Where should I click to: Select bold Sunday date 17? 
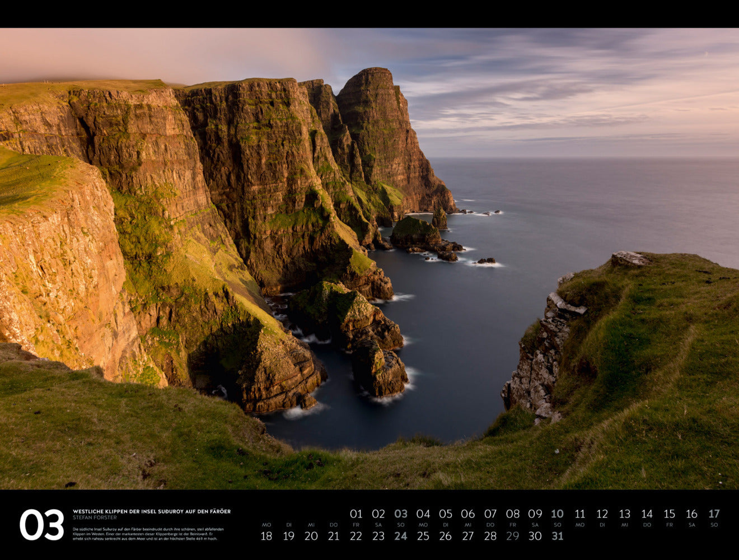pos(714,514)
